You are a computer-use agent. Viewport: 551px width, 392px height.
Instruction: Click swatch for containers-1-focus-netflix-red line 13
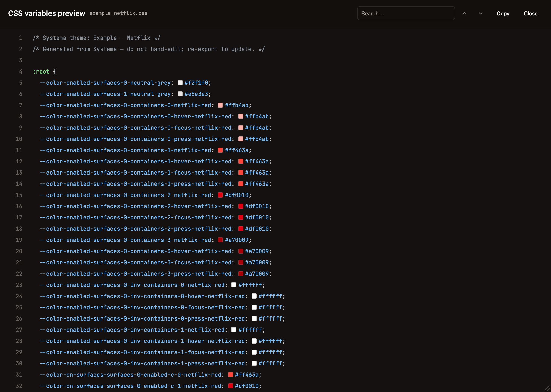click(x=241, y=173)
